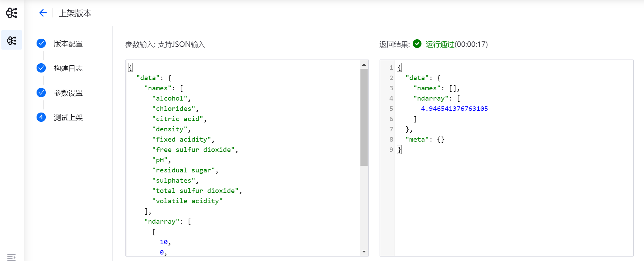This screenshot has width=644, height=261.
Task: Click the step 4 circle icon
Action: coord(41,117)
